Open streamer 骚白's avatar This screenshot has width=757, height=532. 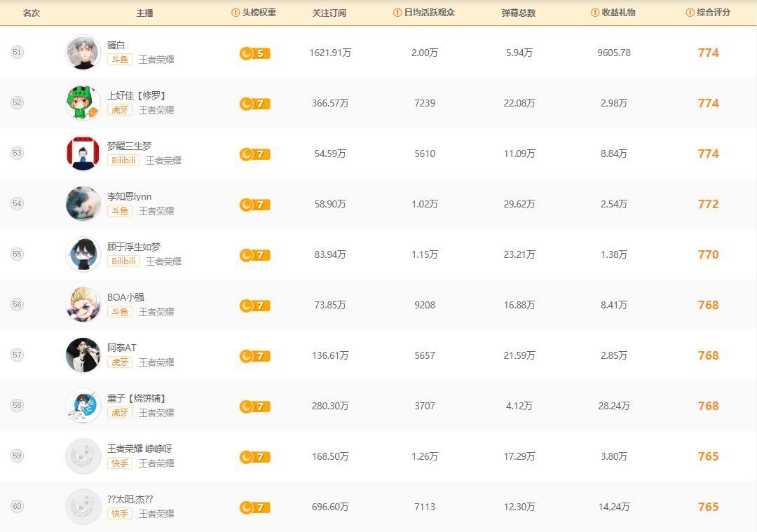pyautogui.click(x=83, y=53)
